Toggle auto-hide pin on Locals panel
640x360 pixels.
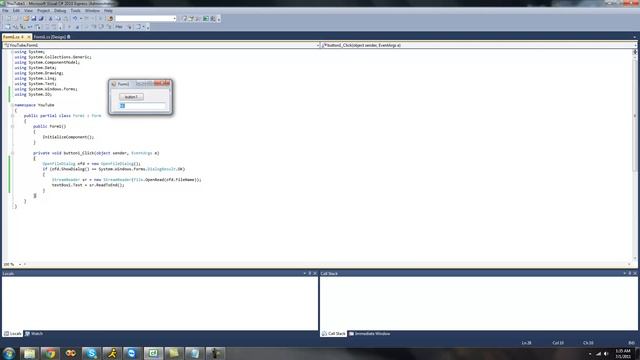(310, 273)
